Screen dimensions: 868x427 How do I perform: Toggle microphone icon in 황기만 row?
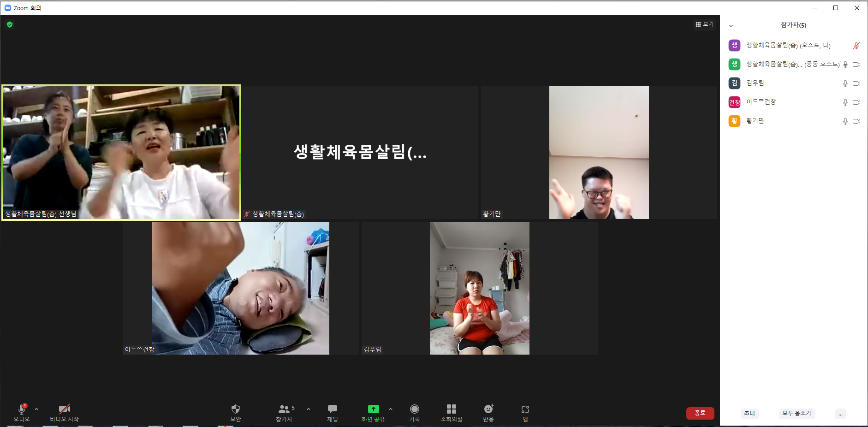(x=845, y=121)
